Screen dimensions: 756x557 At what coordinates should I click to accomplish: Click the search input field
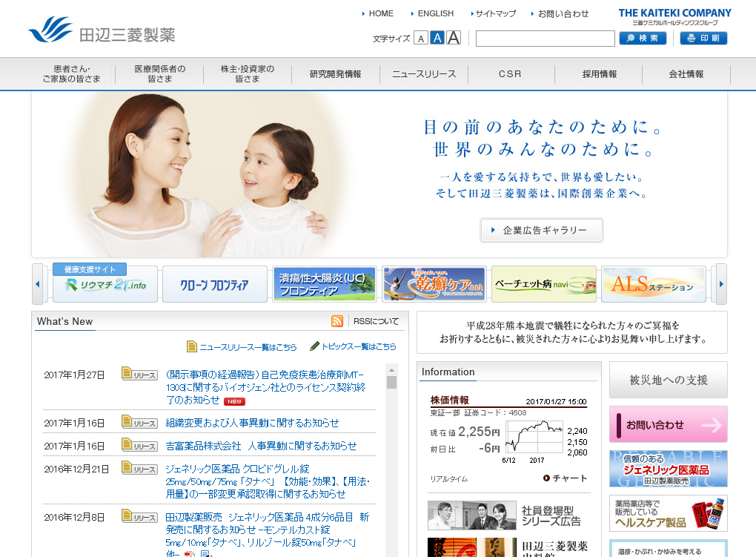click(x=546, y=39)
